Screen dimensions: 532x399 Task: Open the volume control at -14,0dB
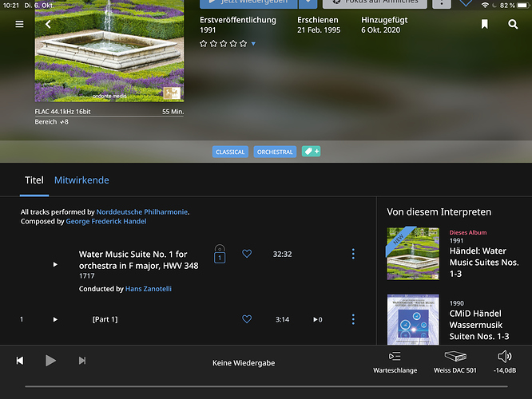(505, 363)
